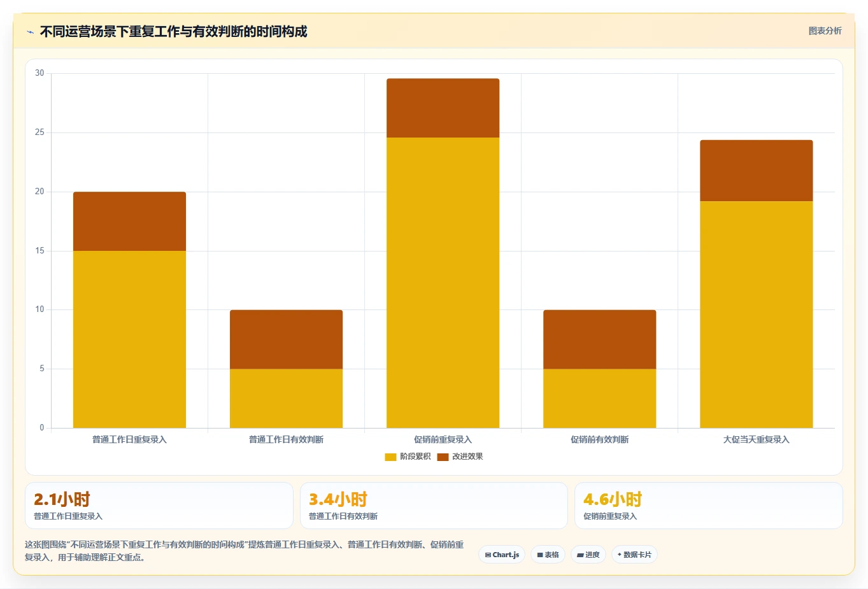Open the 3.4小时 data card
This screenshot has width=868, height=589.
[434, 506]
